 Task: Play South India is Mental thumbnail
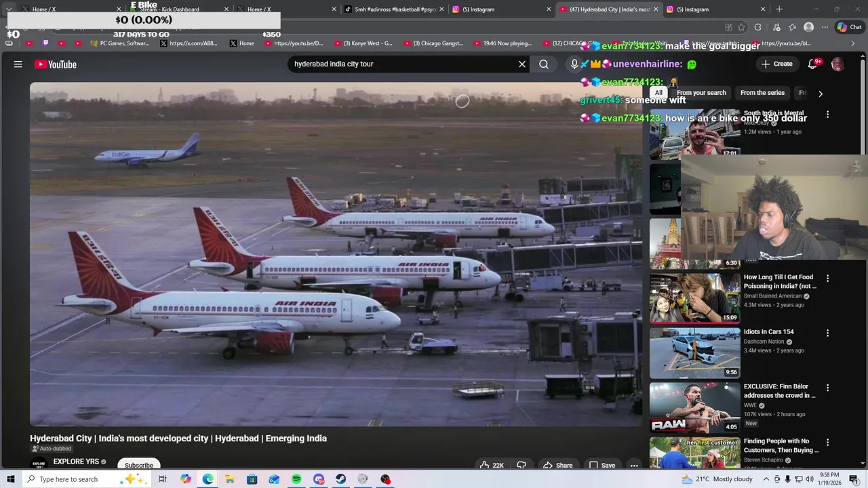(694, 134)
